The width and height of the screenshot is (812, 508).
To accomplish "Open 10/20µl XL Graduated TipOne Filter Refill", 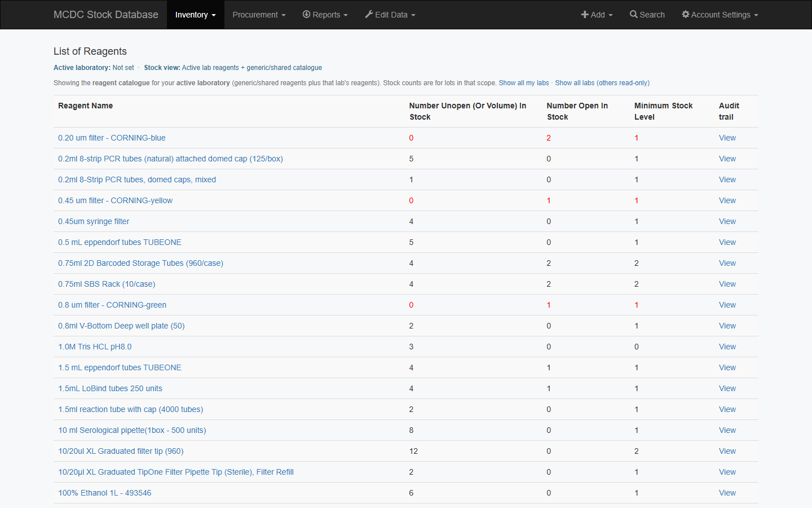I will [176, 472].
